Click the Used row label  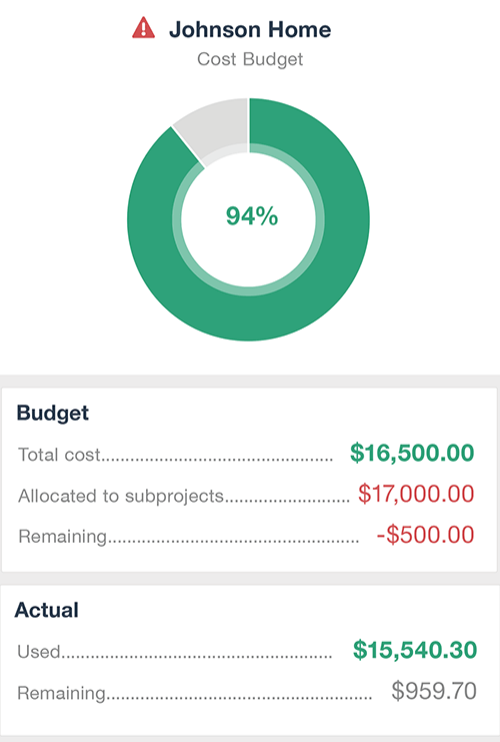coord(39,652)
